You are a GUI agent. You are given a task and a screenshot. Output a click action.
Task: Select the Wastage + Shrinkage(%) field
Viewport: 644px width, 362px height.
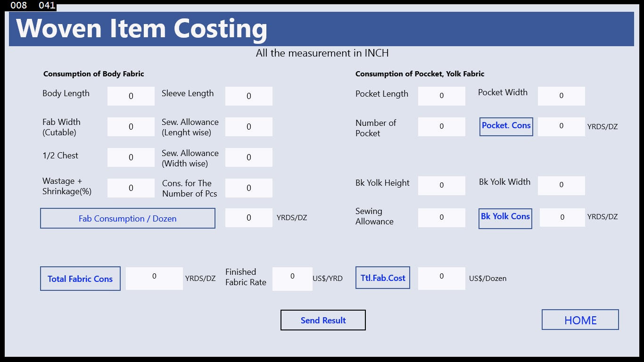(x=131, y=188)
